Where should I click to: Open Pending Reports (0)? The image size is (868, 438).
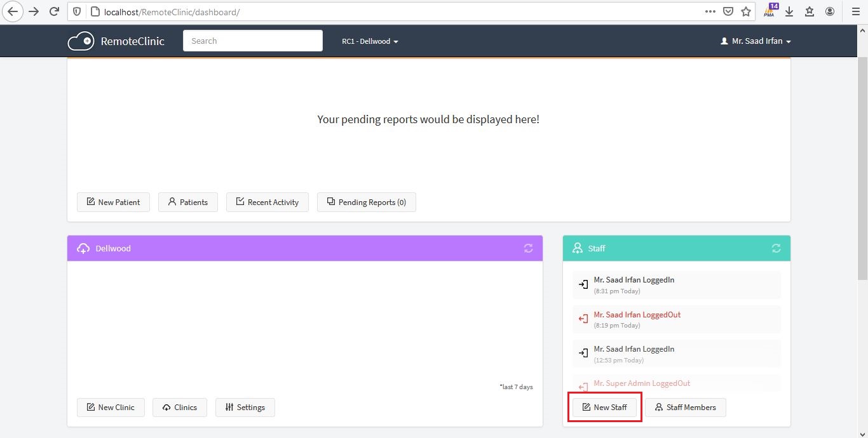[x=366, y=202]
